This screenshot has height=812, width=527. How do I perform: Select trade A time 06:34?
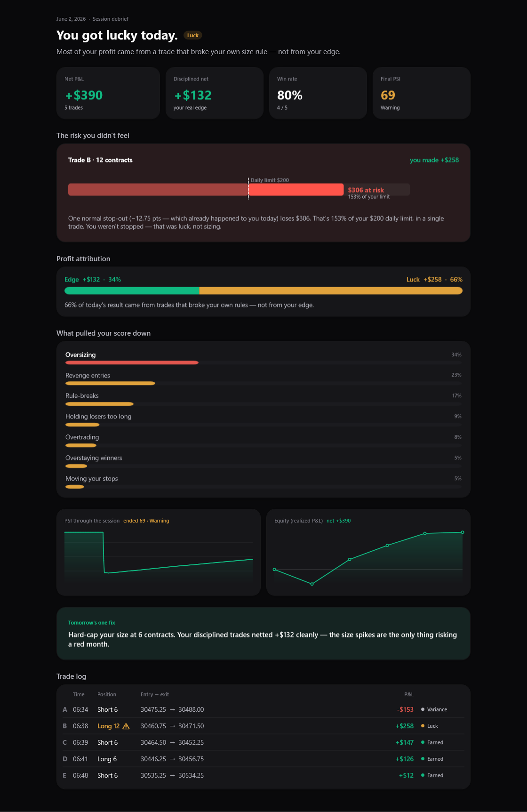80,710
